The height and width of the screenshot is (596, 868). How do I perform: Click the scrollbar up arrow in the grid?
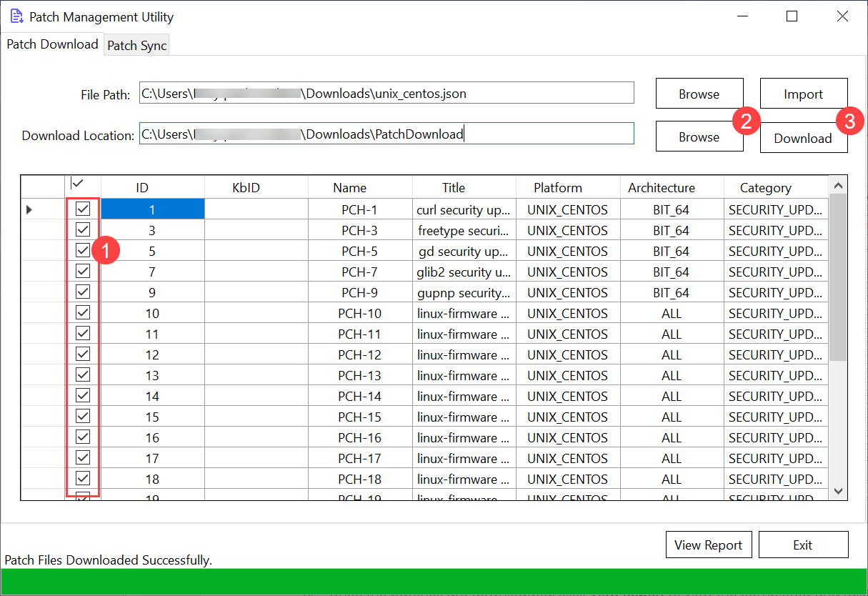tap(839, 186)
